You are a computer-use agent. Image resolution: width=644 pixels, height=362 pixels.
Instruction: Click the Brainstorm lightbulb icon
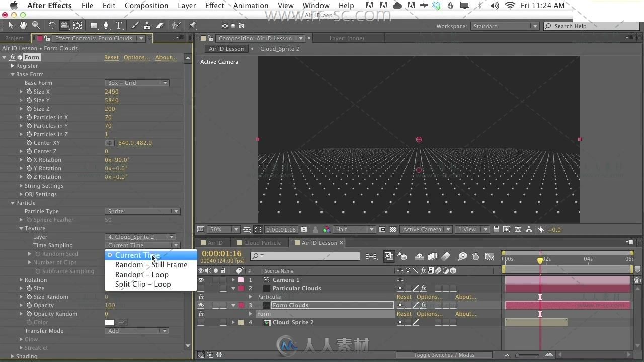[462, 256]
